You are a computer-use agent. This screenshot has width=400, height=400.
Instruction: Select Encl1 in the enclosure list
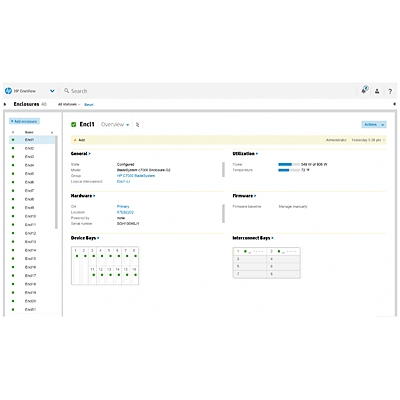point(32,140)
